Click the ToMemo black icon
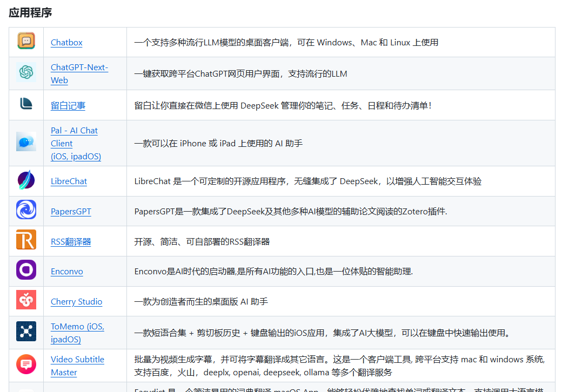The image size is (562, 392). 25,332
